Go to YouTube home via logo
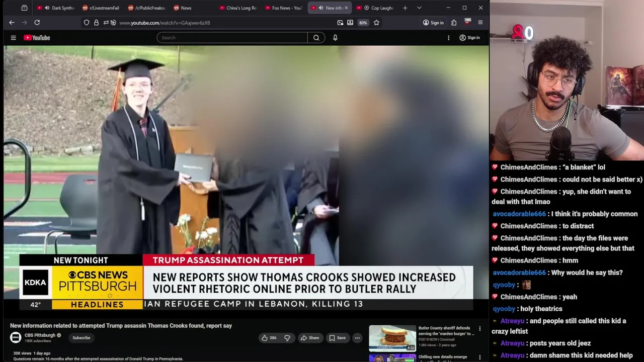 click(x=37, y=38)
